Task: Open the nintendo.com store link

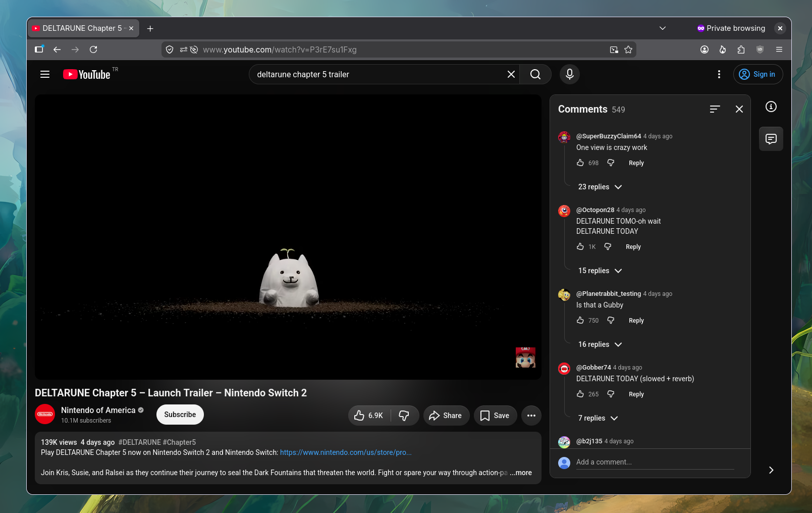Action: click(346, 452)
